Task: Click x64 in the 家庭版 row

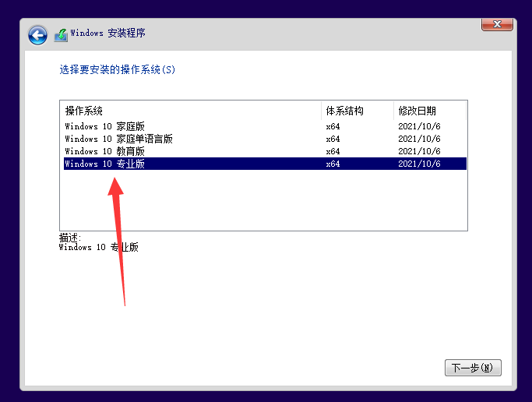Action: [x=333, y=126]
